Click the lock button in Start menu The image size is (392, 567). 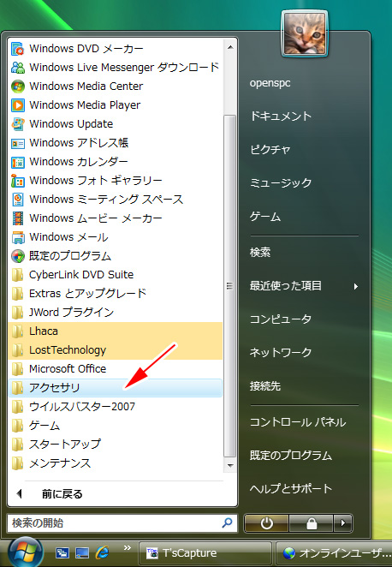tap(311, 523)
